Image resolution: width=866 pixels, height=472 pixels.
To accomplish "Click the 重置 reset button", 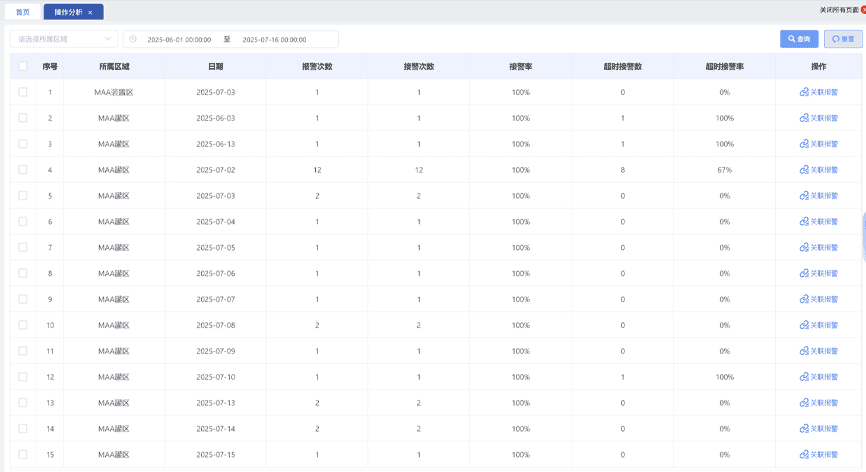I will coord(843,39).
